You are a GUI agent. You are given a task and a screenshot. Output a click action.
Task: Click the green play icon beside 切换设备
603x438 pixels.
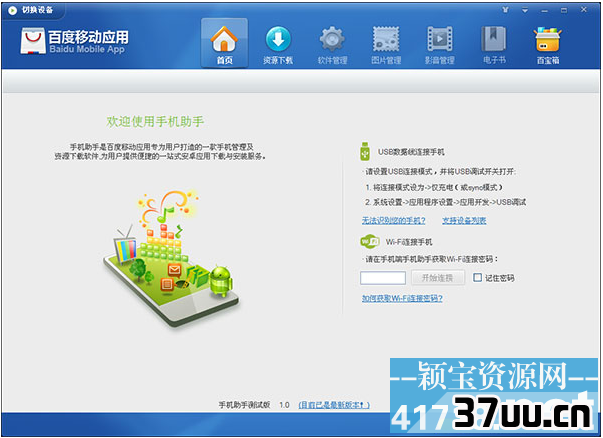13,10
